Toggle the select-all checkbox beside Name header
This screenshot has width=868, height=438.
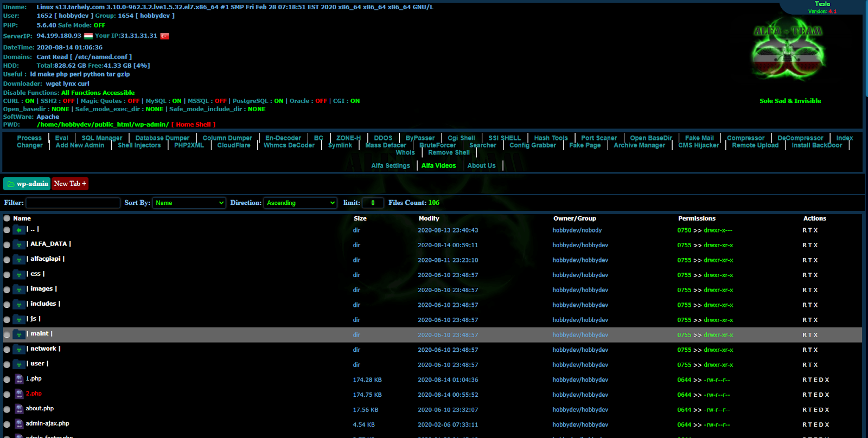pos(7,218)
